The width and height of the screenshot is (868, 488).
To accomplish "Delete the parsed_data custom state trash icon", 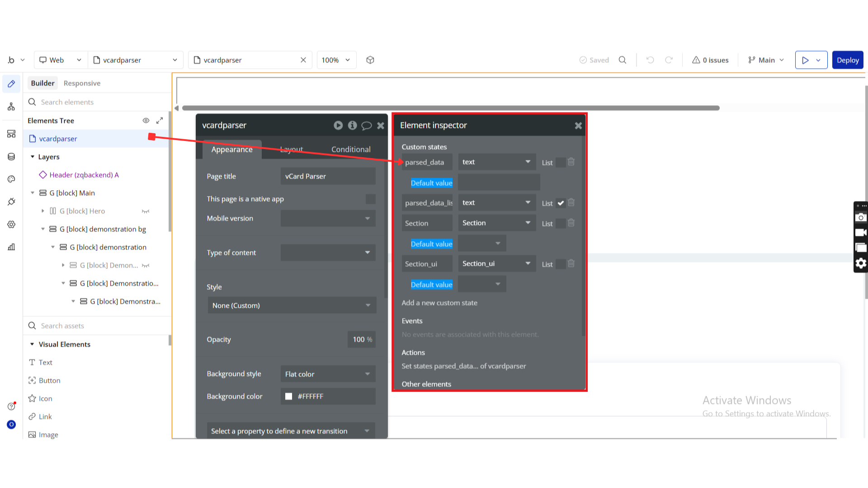I will 571,162.
